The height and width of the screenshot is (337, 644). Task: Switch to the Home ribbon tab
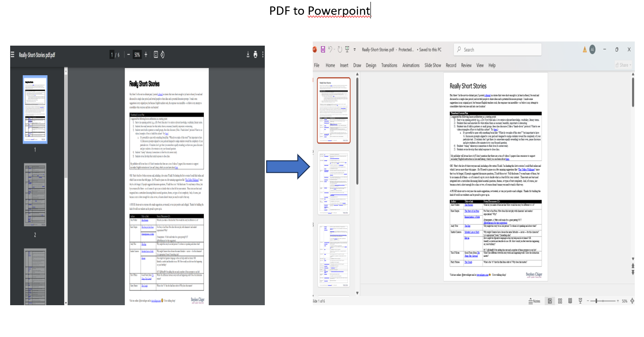[x=330, y=65]
